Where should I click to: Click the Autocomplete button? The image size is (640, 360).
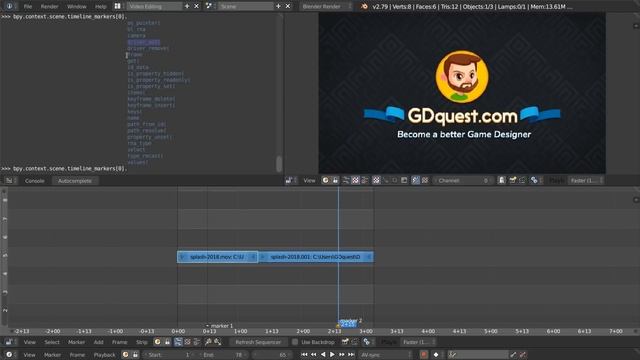click(75, 181)
